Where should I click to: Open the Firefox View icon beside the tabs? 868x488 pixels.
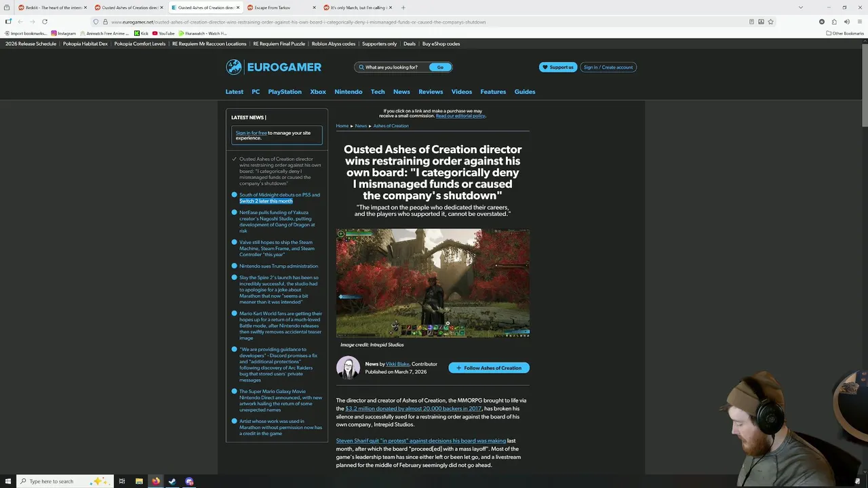tap(7, 7)
